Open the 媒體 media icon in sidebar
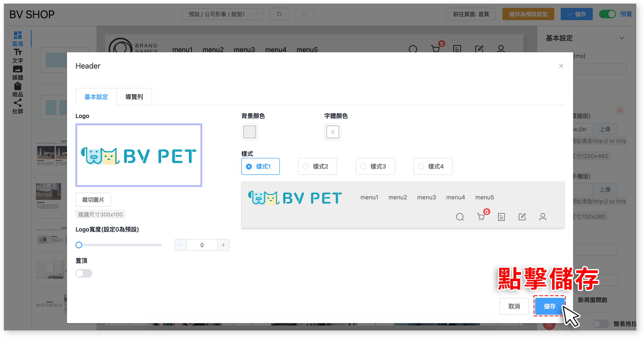Screen dimensions: 644x338 click(x=17, y=73)
